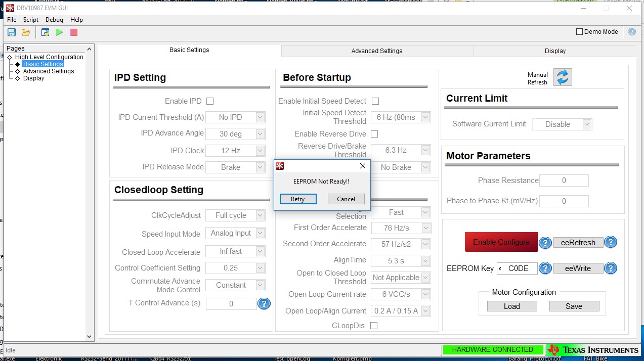This screenshot has height=361, width=644.
Task: Click the HARDWARE CONNECTED status indicator
Action: pos(493,350)
